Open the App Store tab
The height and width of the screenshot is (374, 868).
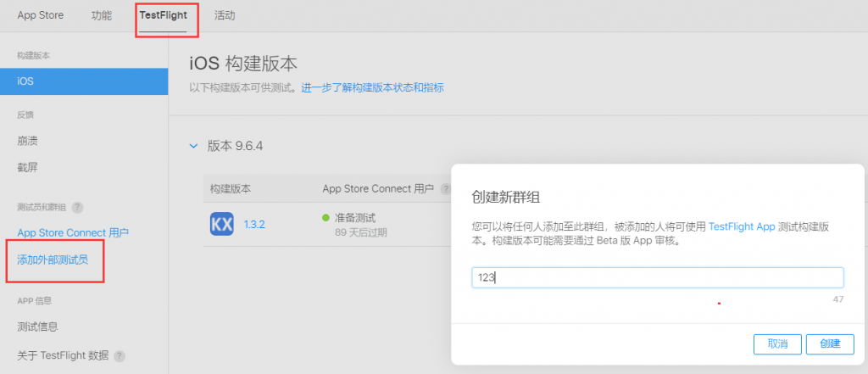click(x=41, y=15)
